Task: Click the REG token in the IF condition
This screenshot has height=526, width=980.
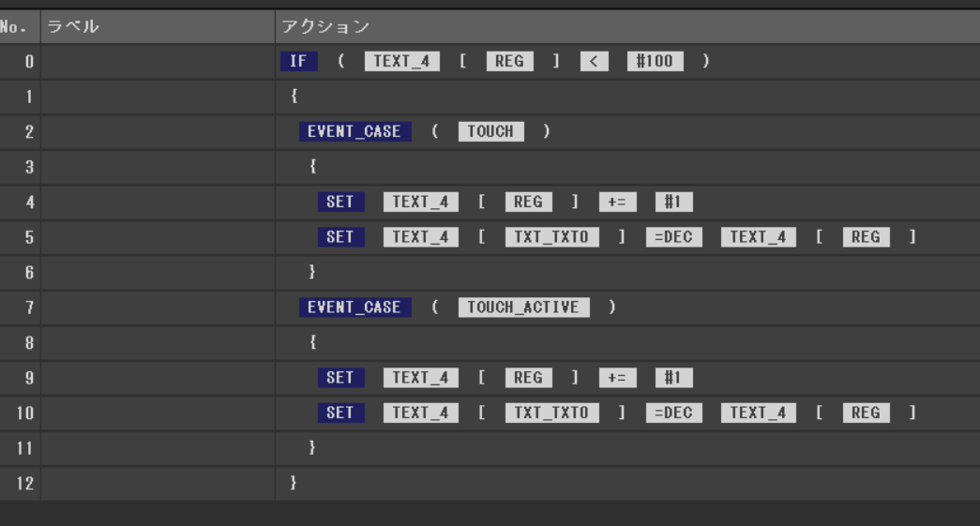Action: 509,62
